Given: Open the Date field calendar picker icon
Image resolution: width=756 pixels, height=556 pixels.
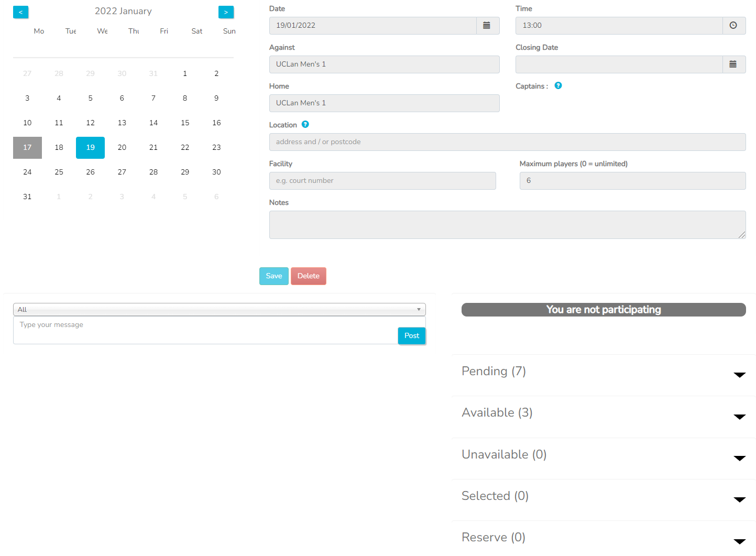Looking at the screenshot, I should click(487, 26).
